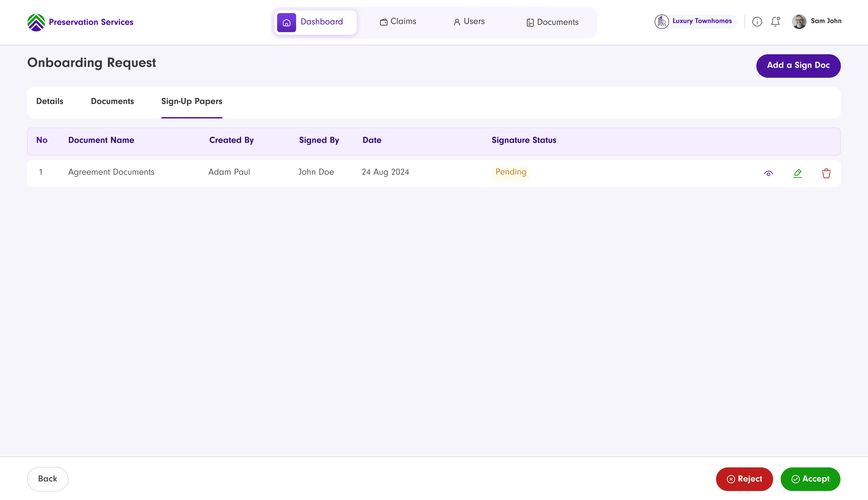The width and height of the screenshot is (868, 500).
Task: Reject the onboarding request
Action: (x=744, y=479)
